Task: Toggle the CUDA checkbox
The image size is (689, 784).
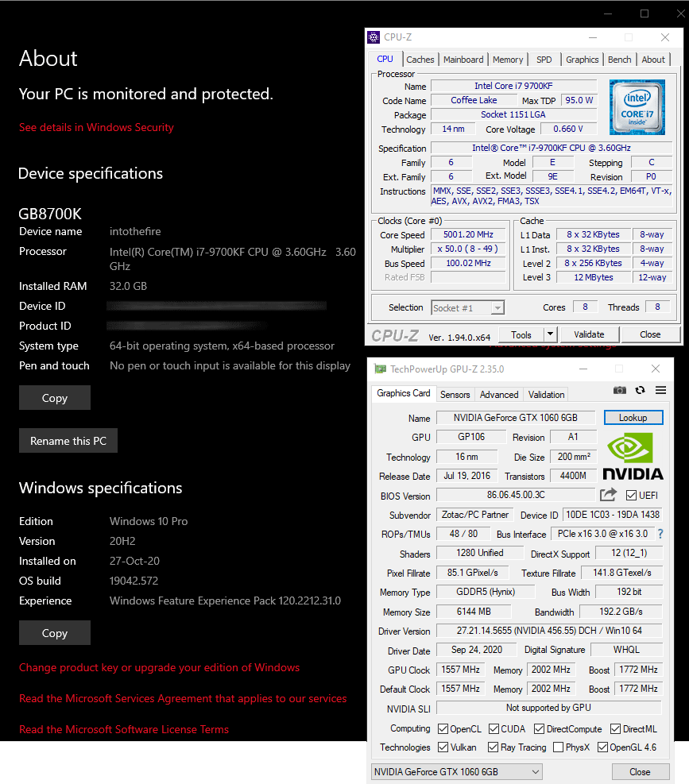Action: point(494,729)
